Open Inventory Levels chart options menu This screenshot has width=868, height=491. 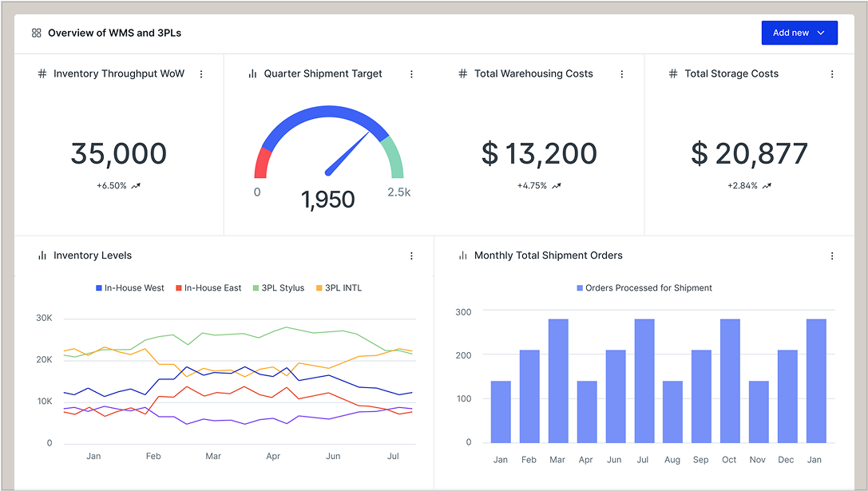[x=412, y=256]
